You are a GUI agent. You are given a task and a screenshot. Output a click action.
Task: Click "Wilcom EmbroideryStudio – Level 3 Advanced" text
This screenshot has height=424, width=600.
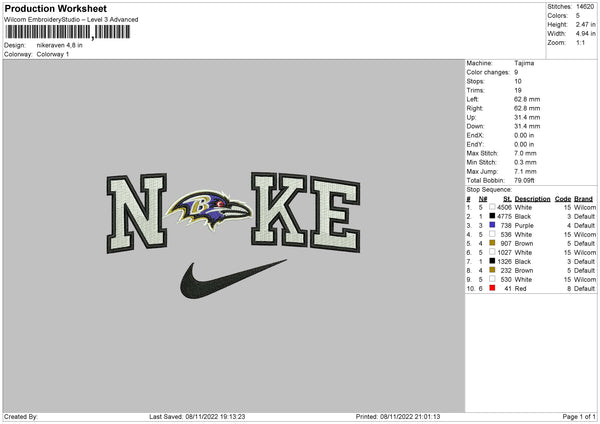tap(71, 20)
